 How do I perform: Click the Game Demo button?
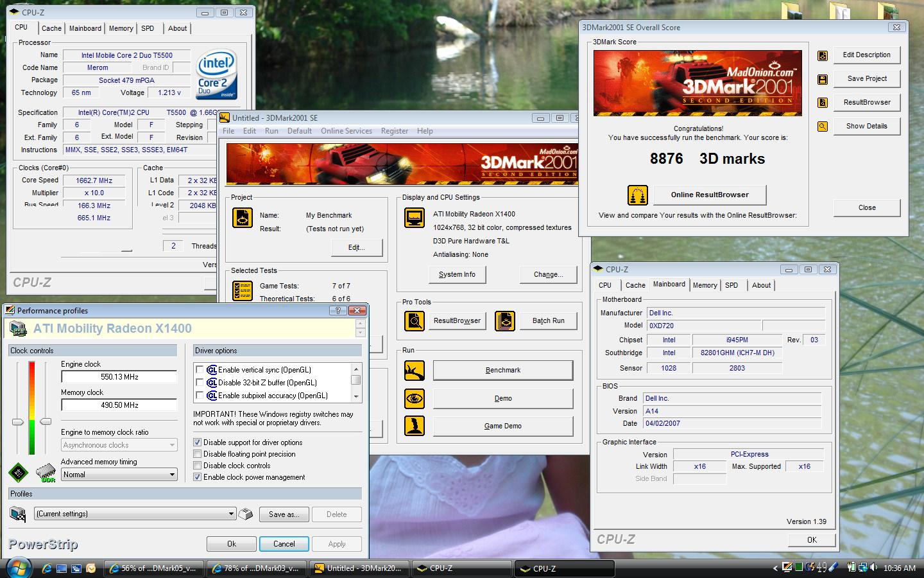point(503,426)
